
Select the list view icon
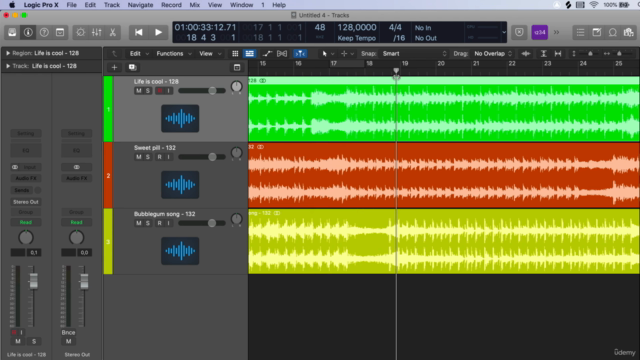pos(249,53)
